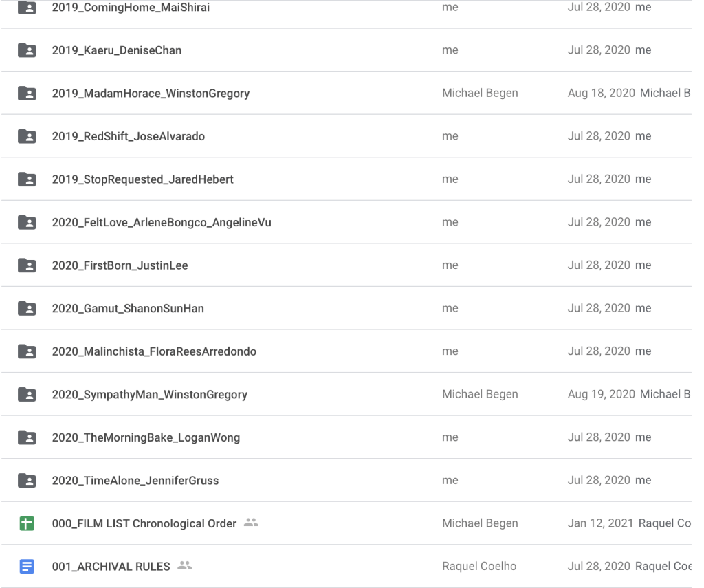Select the 2020_TheMorningBake_LoganWong row name
The height and width of the screenshot is (588, 704).
(146, 437)
